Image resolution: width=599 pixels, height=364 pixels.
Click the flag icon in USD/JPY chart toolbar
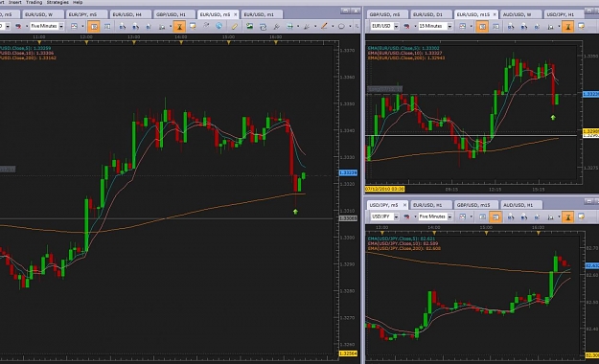click(406, 216)
